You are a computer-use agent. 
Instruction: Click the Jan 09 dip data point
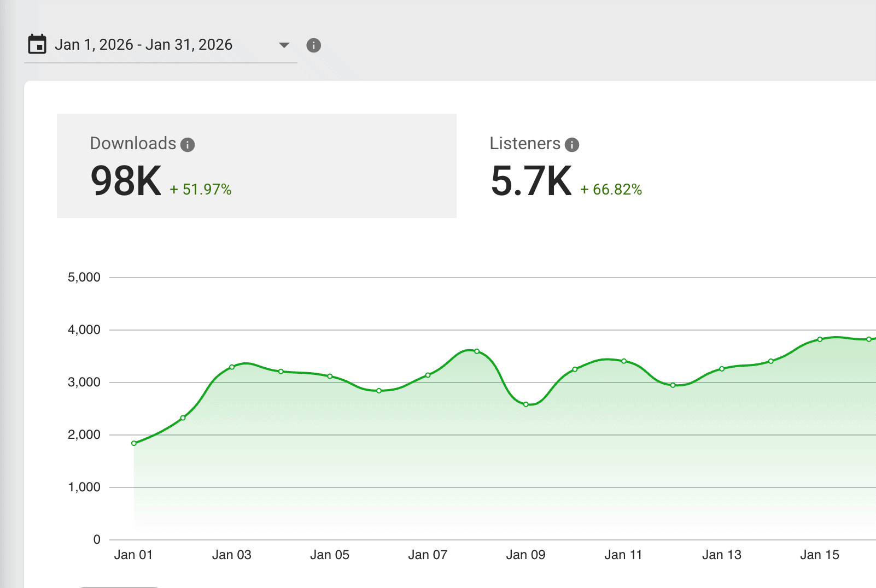[526, 404]
